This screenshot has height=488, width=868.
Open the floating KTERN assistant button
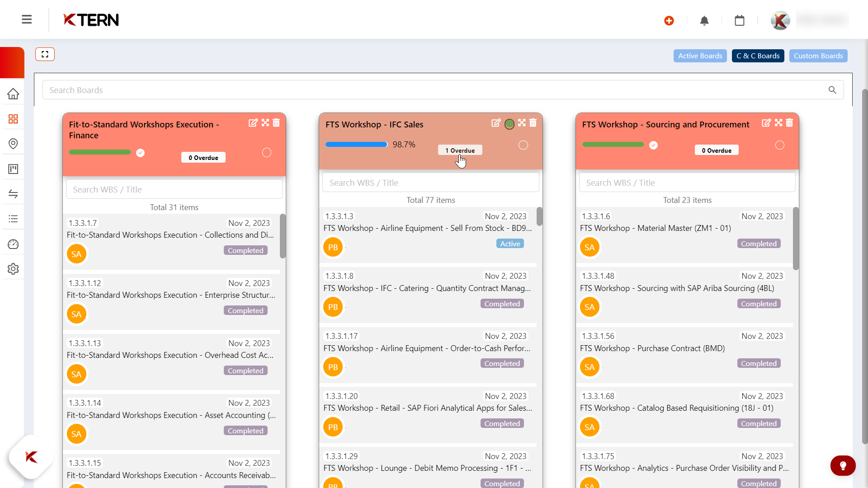[31, 457]
